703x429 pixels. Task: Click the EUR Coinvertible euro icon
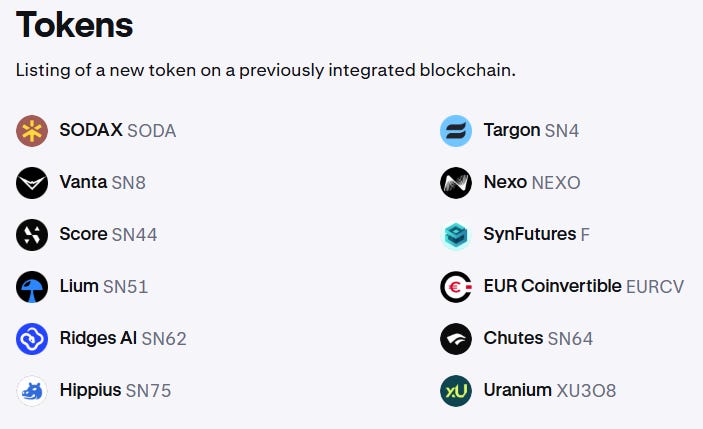[456, 287]
